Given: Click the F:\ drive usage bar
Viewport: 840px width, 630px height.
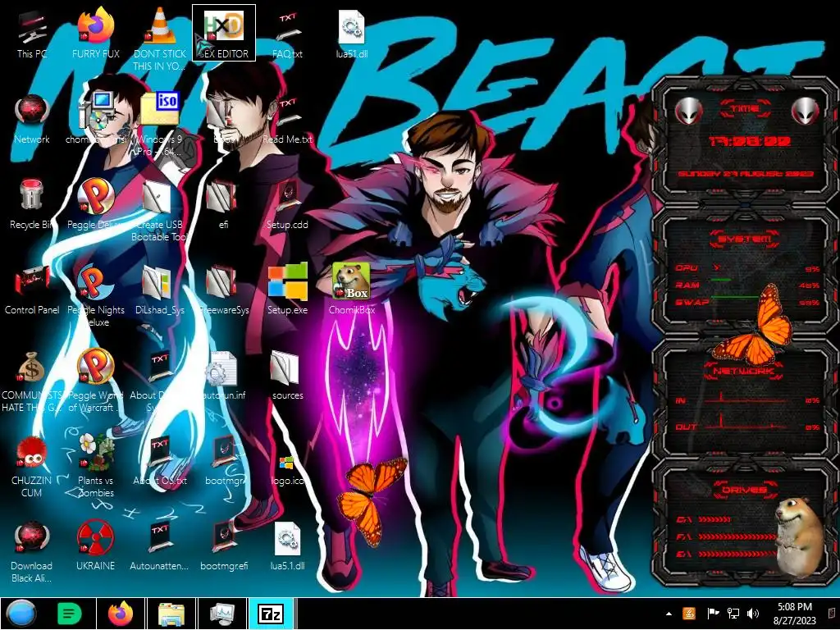Looking at the screenshot, I should click(x=737, y=536).
